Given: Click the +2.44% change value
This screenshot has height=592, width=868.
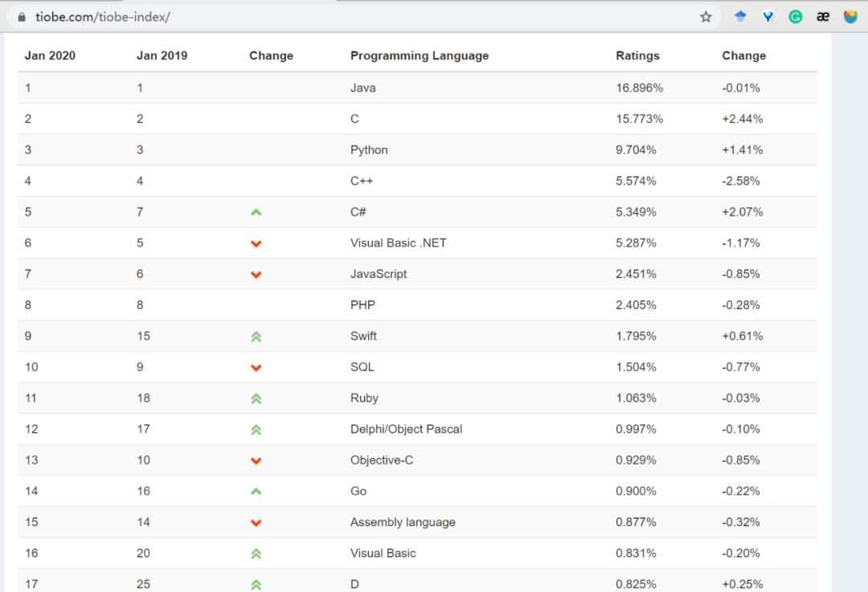Looking at the screenshot, I should click(743, 119).
